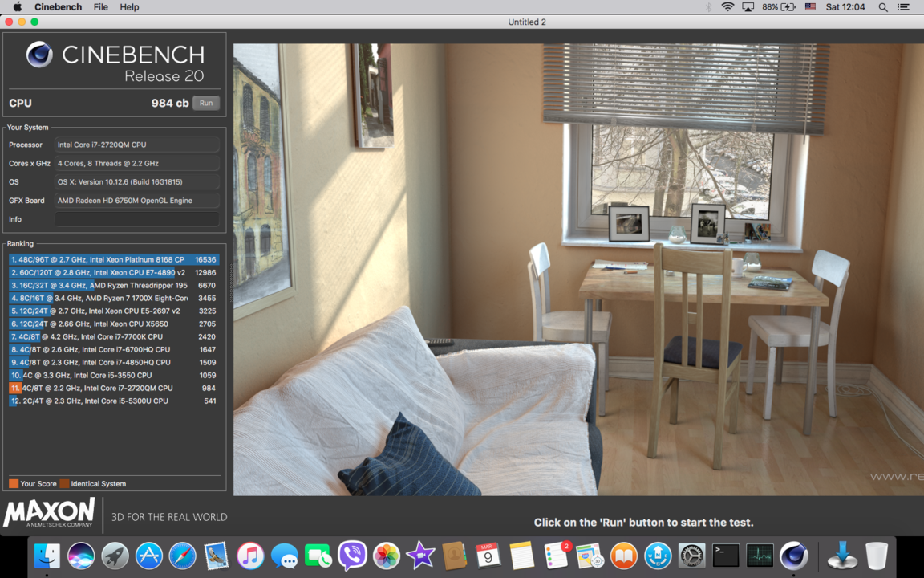Select highlighted ranking row Core i7-2720QM

114,388
